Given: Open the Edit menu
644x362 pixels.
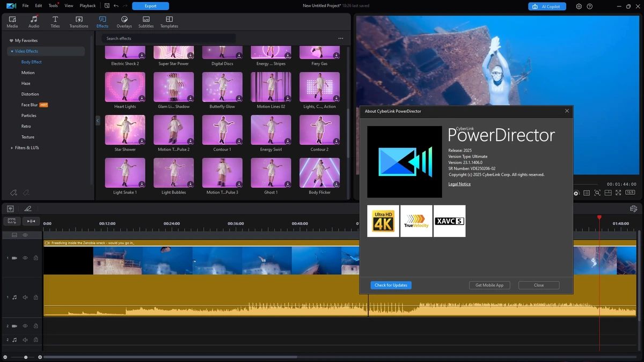Looking at the screenshot, I should coord(39,6).
